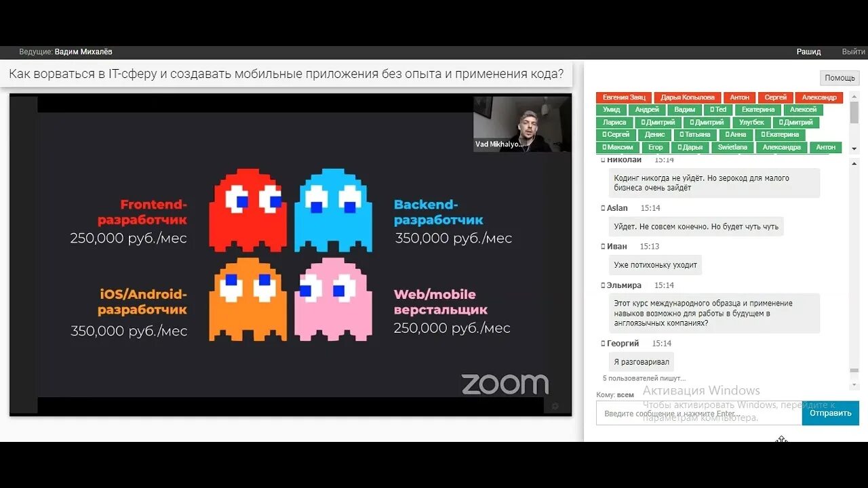Click message 'Я разговаривал'
The width and height of the screenshot is (868, 488).
(x=641, y=362)
